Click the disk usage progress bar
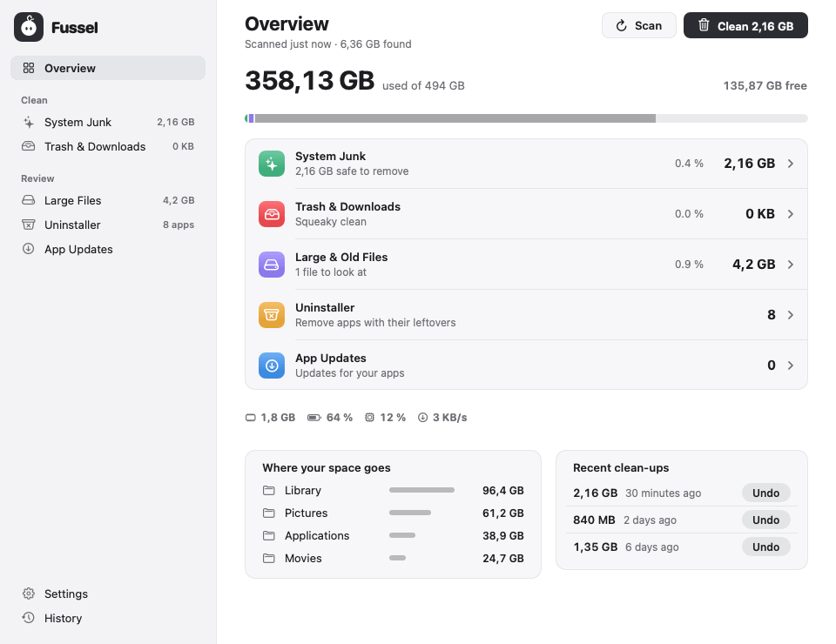The width and height of the screenshot is (836, 644). (526, 118)
